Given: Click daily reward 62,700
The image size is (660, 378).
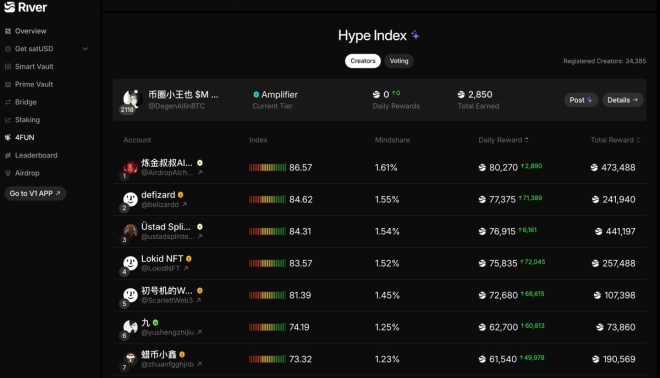Looking at the screenshot, I should coord(503,327).
